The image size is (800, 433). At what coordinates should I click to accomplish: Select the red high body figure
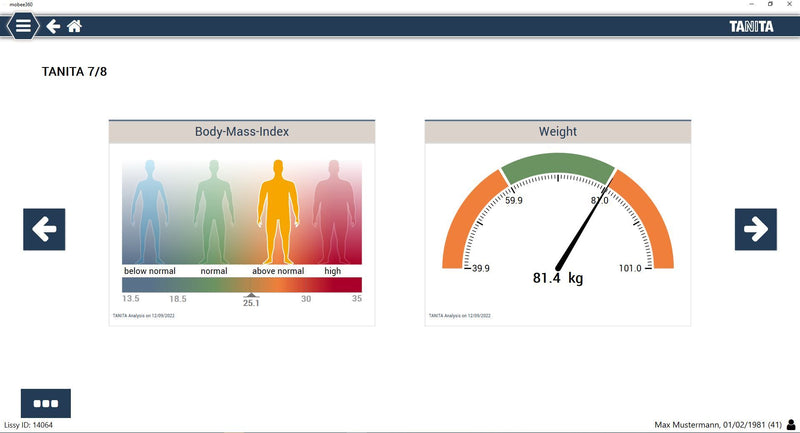coord(333,209)
